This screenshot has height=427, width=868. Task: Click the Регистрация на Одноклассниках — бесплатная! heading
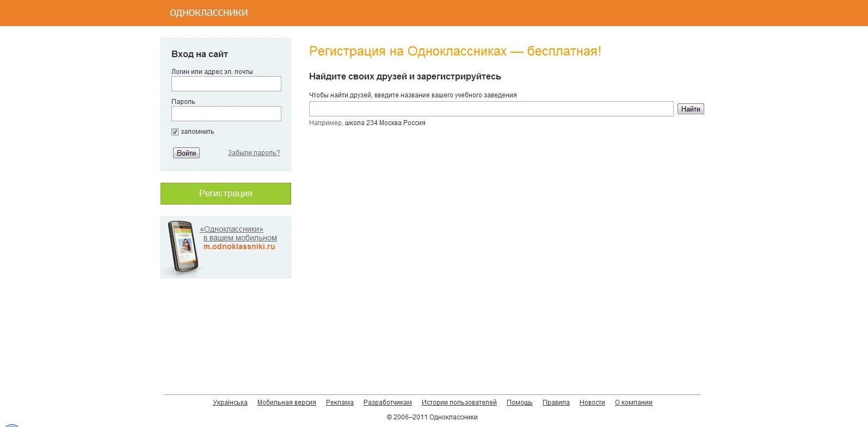pyautogui.click(x=455, y=51)
